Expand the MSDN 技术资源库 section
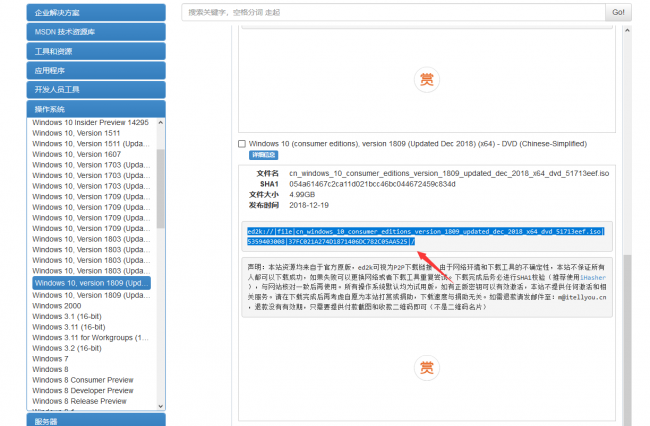The height and width of the screenshot is (426, 650). pyautogui.click(x=96, y=32)
